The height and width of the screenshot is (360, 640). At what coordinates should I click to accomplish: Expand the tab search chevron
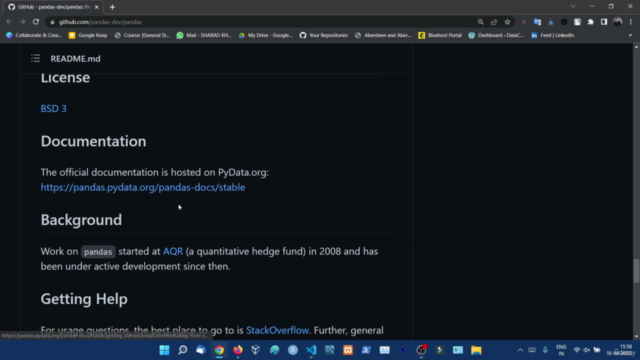[573, 7]
